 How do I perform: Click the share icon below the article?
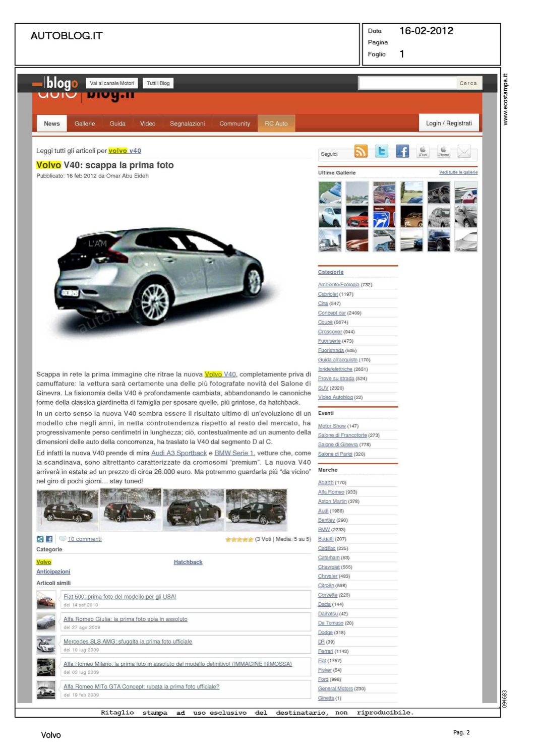(x=40, y=539)
